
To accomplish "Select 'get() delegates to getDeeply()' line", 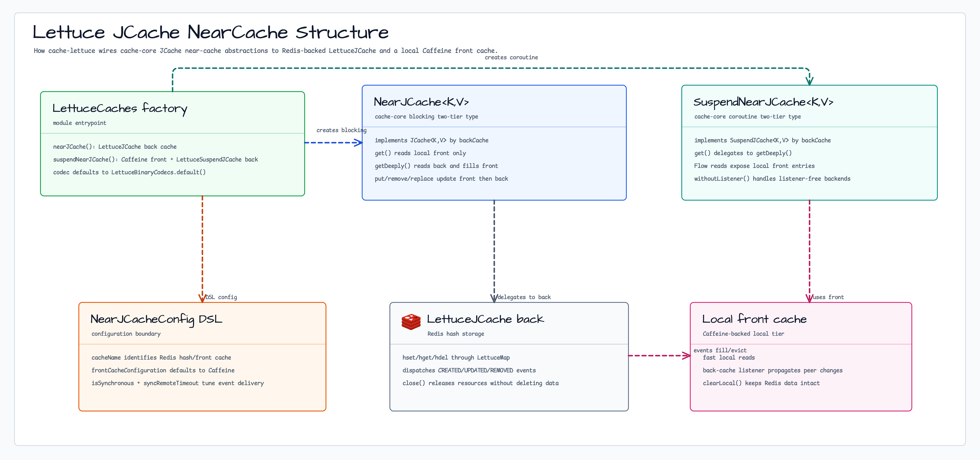I will click(x=743, y=153).
